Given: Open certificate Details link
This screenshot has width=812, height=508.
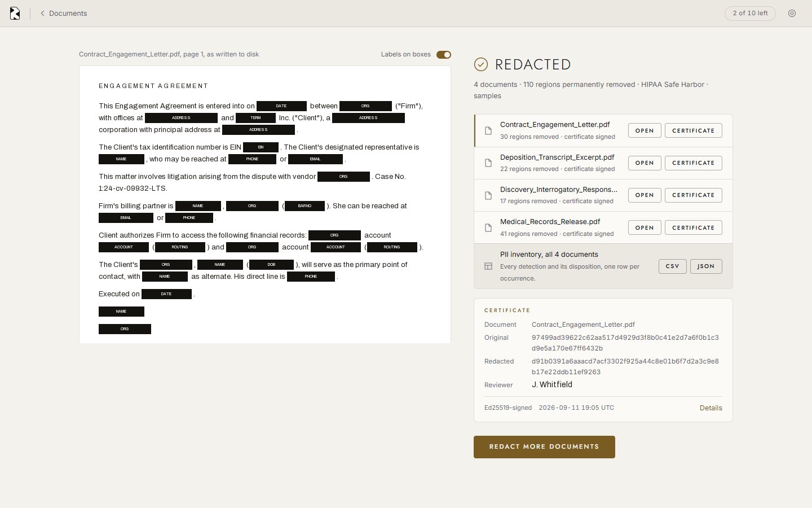Looking at the screenshot, I should [711, 408].
